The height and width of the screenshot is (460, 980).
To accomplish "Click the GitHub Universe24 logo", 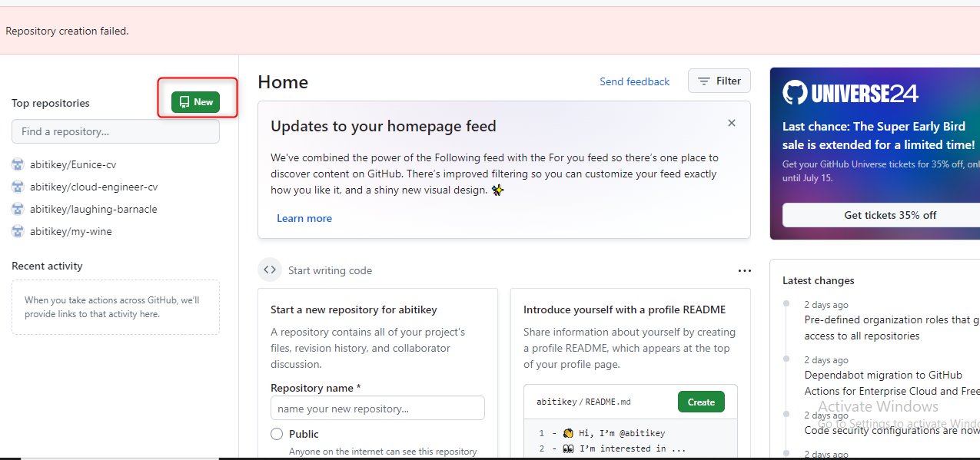I will [x=850, y=93].
